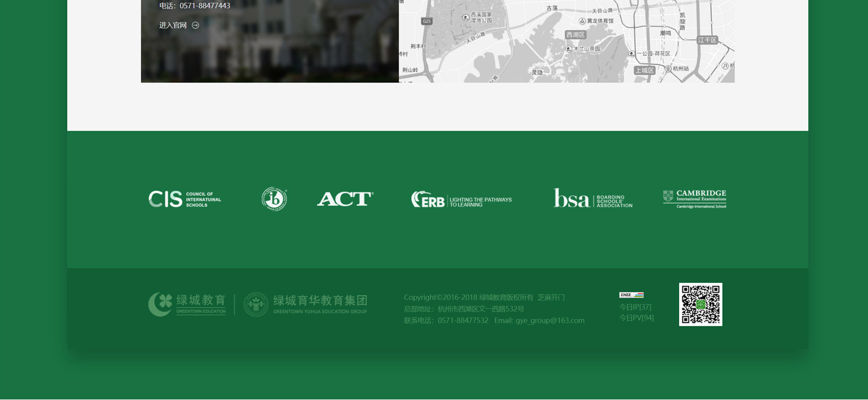Click the 绿城教育 Greentown Education logo
This screenshot has width=868, height=400.
pos(187,305)
